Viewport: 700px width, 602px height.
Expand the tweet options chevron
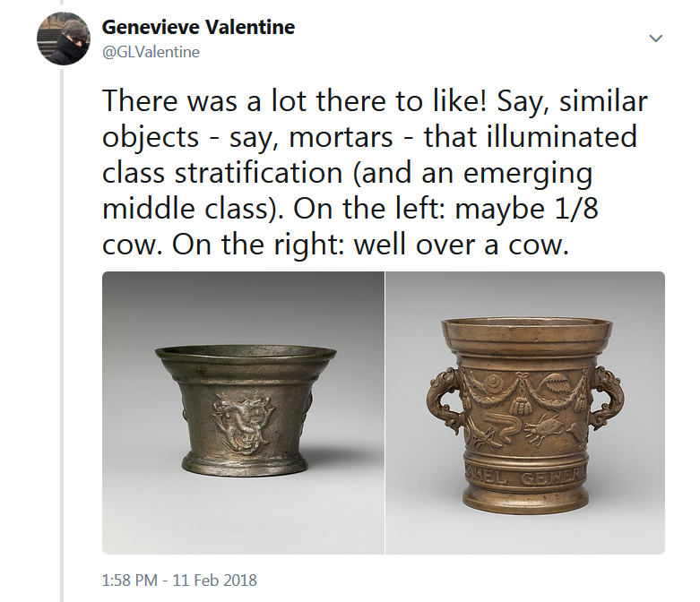tap(655, 39)
